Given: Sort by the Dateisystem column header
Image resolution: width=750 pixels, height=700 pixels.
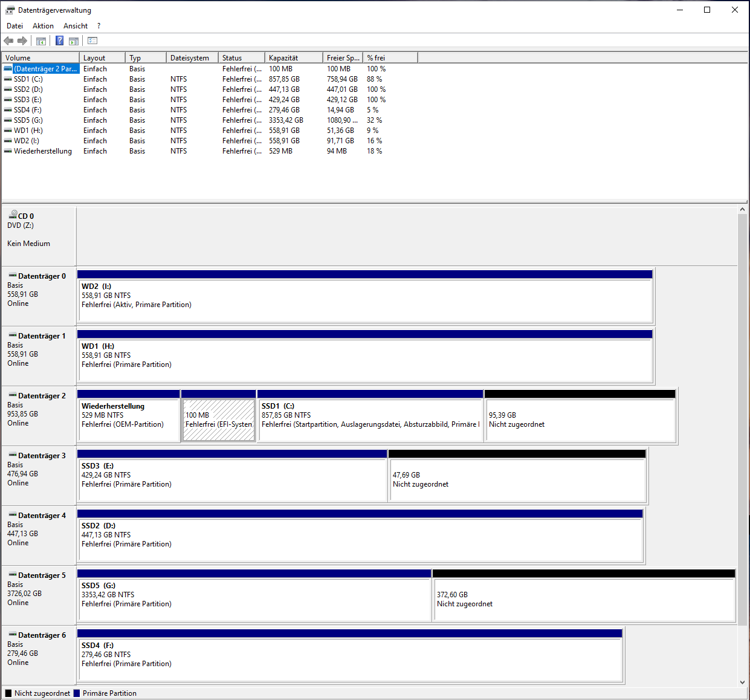Looking at the screenshot, I should [x=192, y=58].
